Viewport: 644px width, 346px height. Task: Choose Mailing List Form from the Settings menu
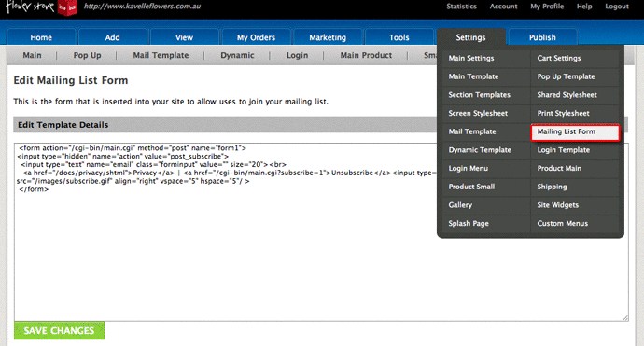[x=575, y=132]
